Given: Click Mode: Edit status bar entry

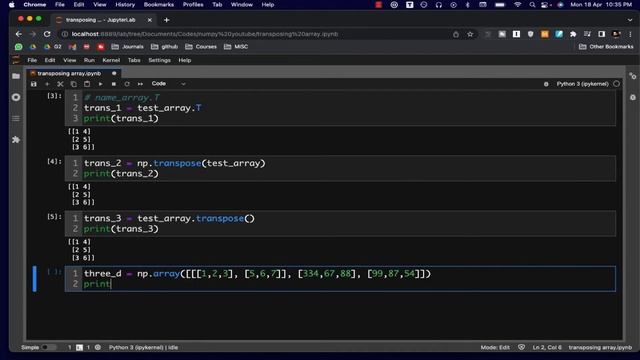Looking at the screenshot, I should [495, 347].
